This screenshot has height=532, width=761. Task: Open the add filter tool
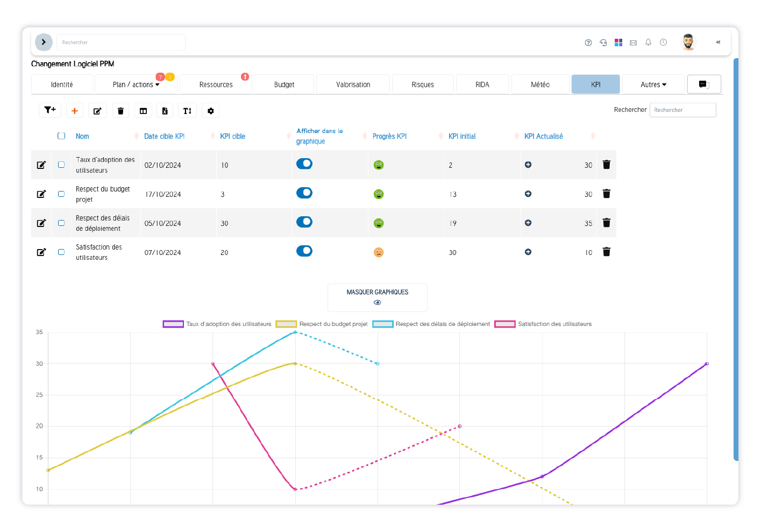(x=49, y=110)
